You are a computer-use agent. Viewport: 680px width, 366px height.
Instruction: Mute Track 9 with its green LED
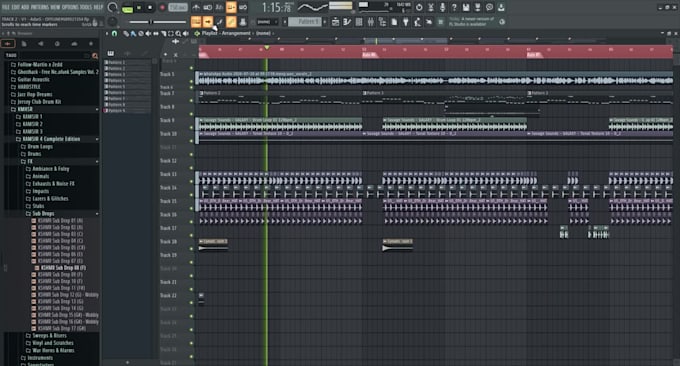[191, 127]
